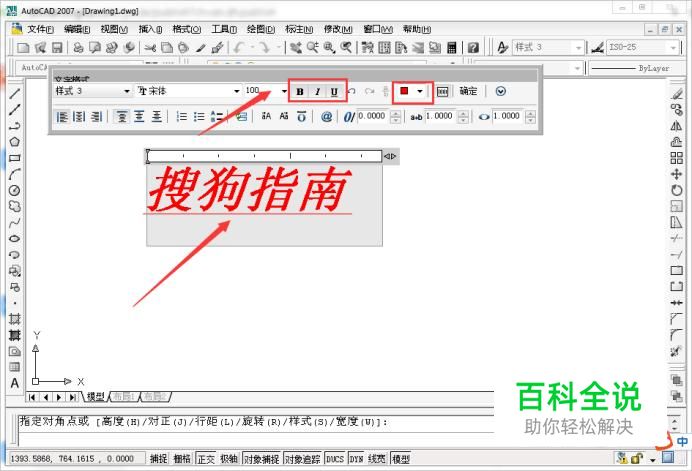The height and width of the screenshot is (471, 692).
Task: Open the calculator tool icon
Action: point(451,47)
